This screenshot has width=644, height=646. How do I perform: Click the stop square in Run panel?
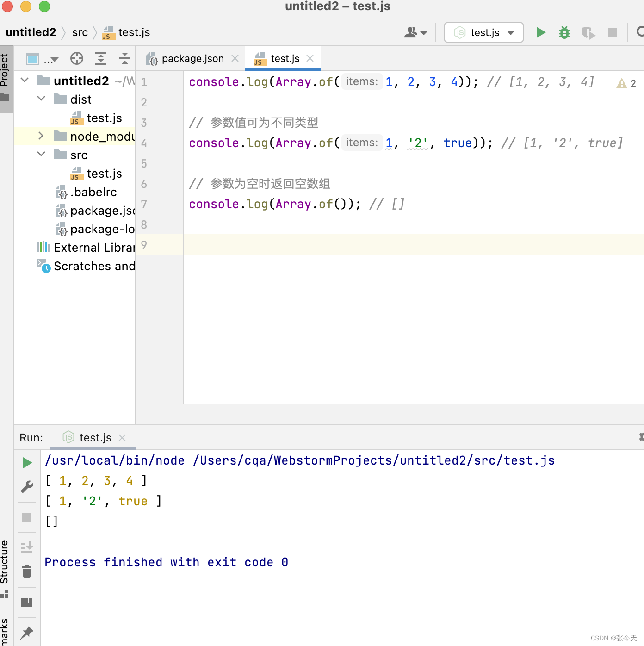coord(27,517)
